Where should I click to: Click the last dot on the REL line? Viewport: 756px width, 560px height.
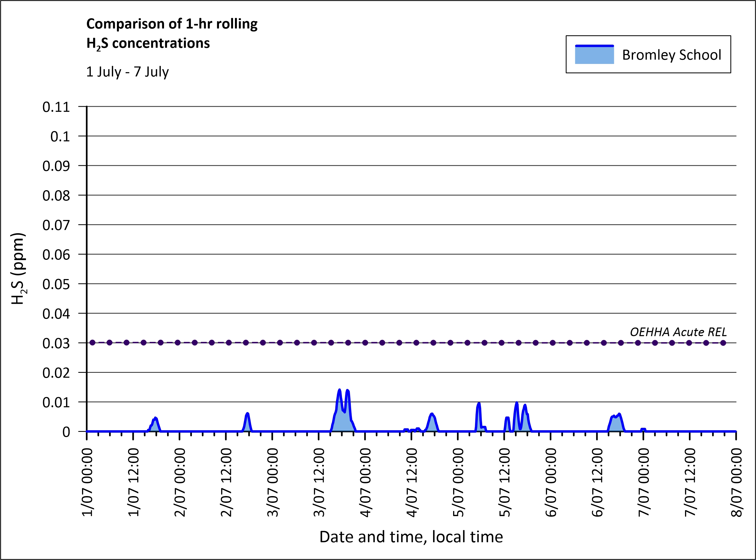click(723, 343)
